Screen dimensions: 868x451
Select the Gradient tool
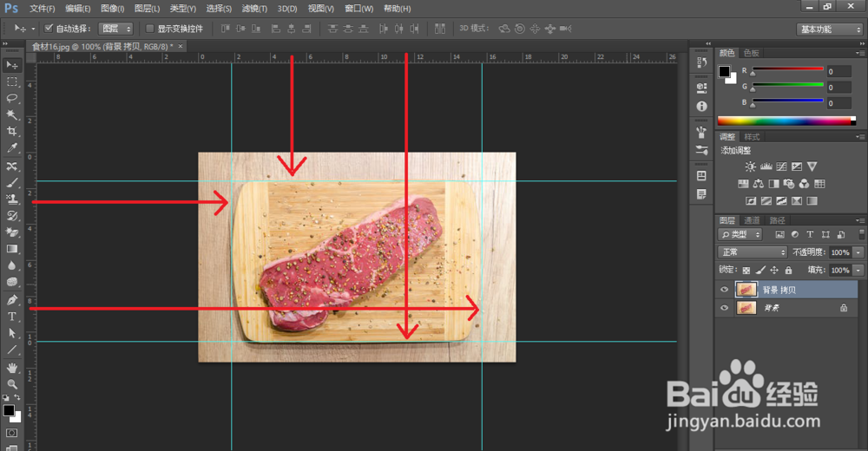click(11, 249)
